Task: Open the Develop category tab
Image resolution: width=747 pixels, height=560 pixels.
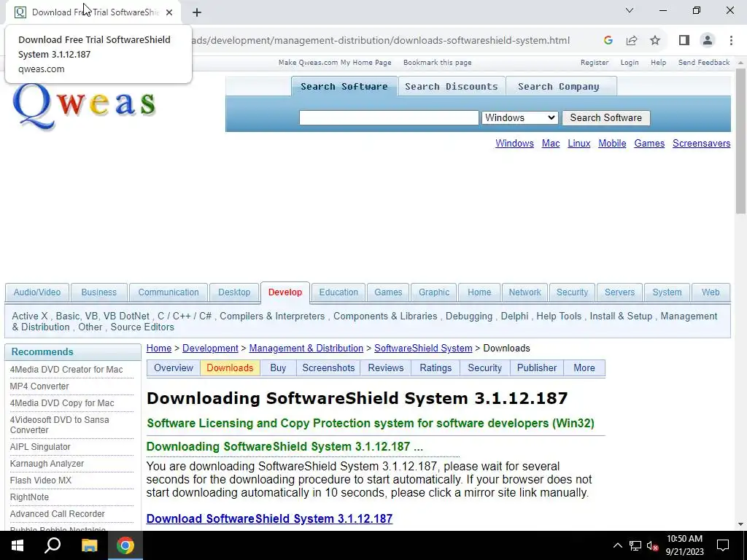Action: click(285, 292)
